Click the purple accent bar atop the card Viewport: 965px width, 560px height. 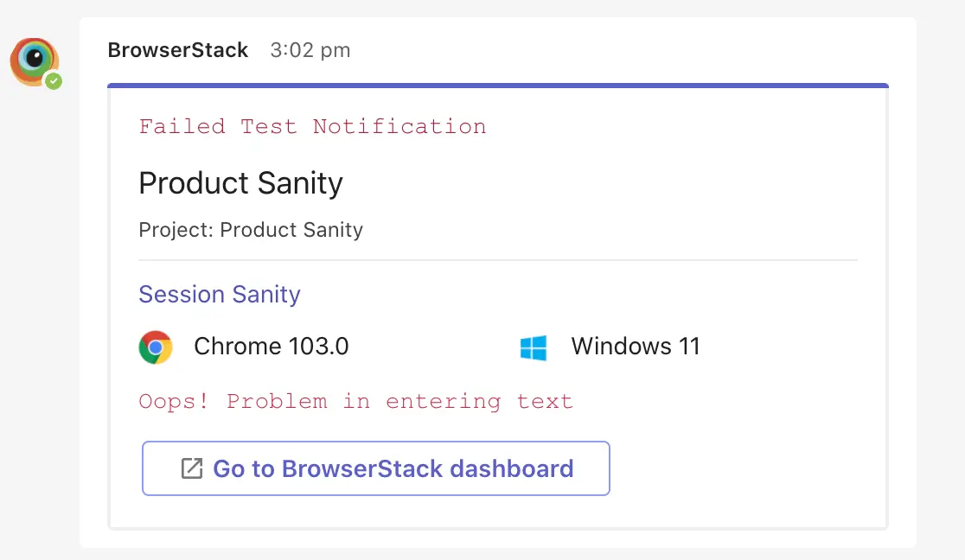pos(497,86)
